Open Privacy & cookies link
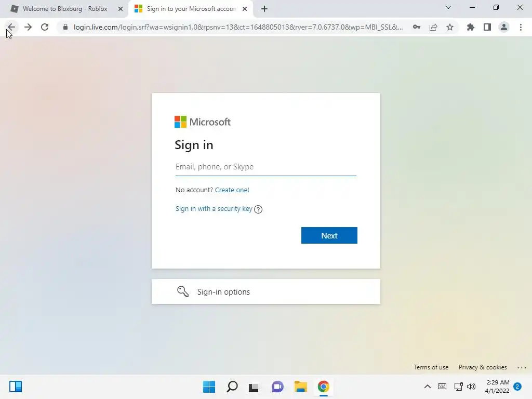The width and height of the screenshot is (532, 399). tap(483, 367)
